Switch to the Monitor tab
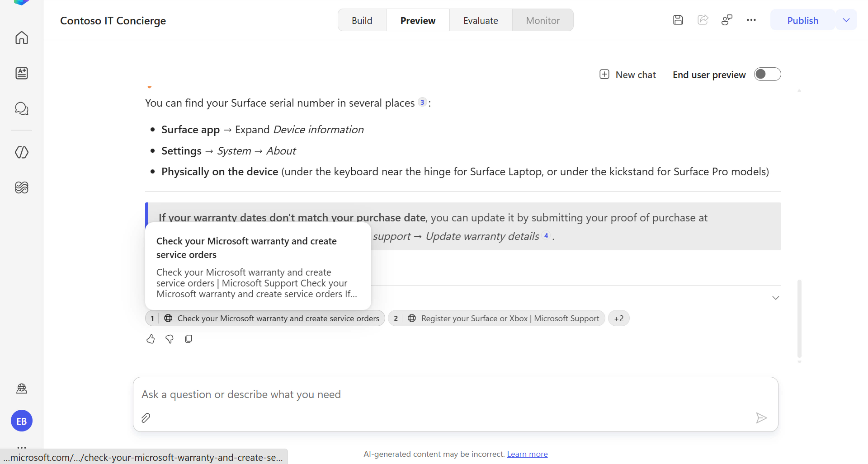This screenshot has width=868, height=464. point(543,20)
